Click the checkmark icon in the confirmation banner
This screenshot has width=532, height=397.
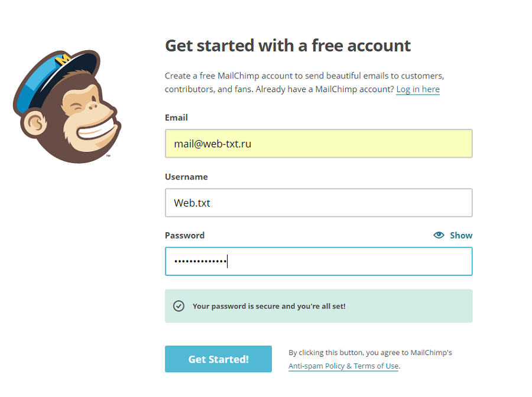(179, 306)
